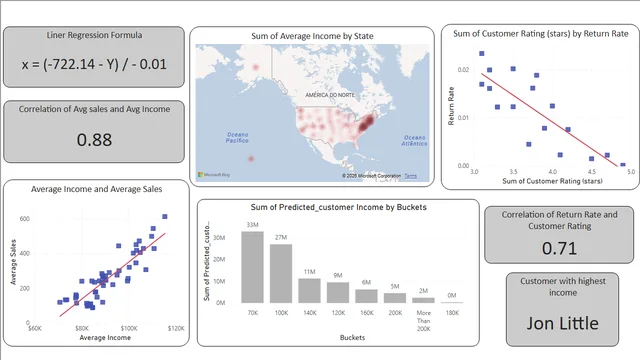Screen dimensions: 640x360
Task: Open the Terms link on the map
Action: pos(411,176)
